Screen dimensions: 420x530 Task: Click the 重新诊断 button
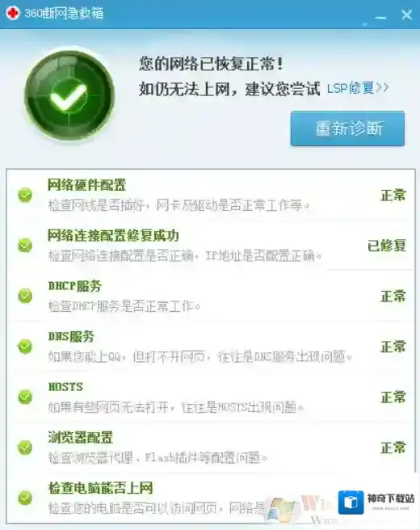coord(347,128)
